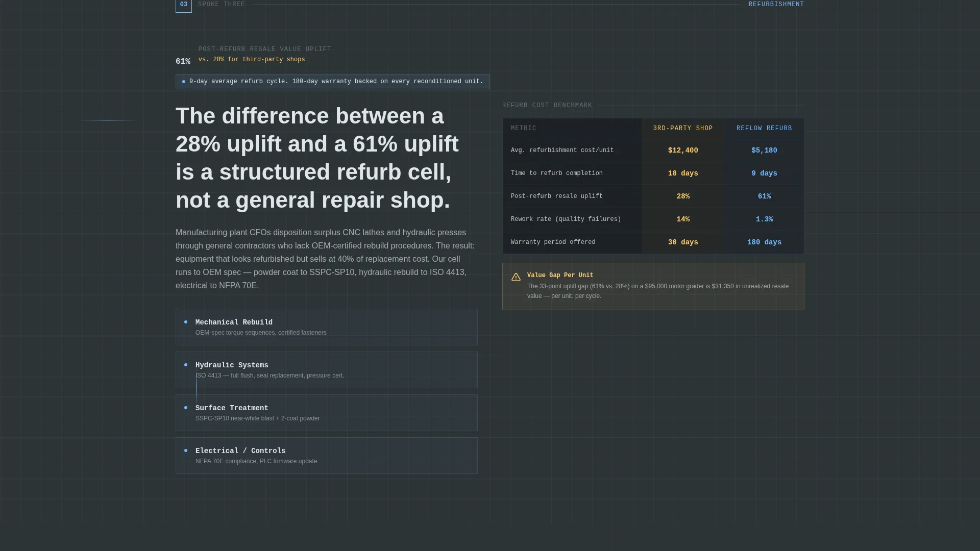Click the warning triangle icon in Value Gap box

(516, 277)
